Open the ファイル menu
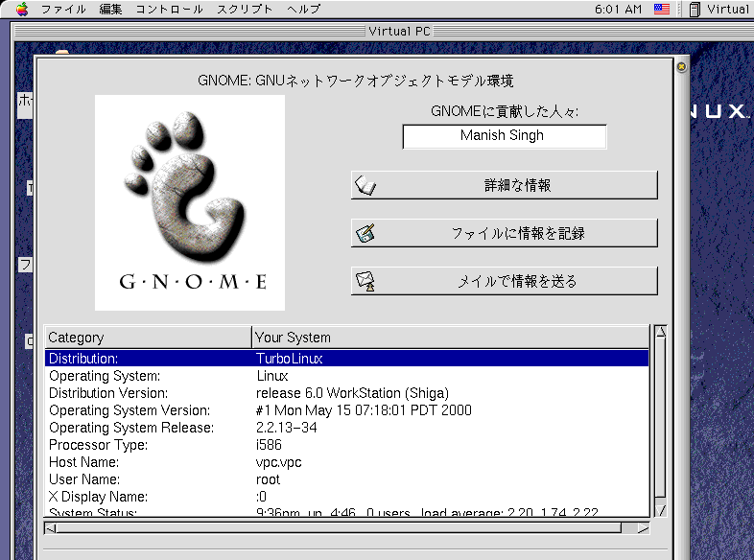This screenshot has height=560, width=754. 63,9
